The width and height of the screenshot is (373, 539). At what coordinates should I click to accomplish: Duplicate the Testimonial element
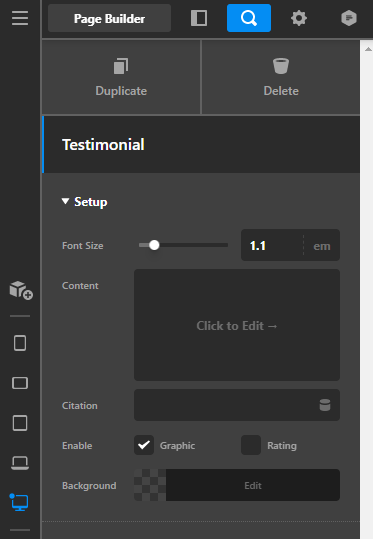tap(121, 77)
